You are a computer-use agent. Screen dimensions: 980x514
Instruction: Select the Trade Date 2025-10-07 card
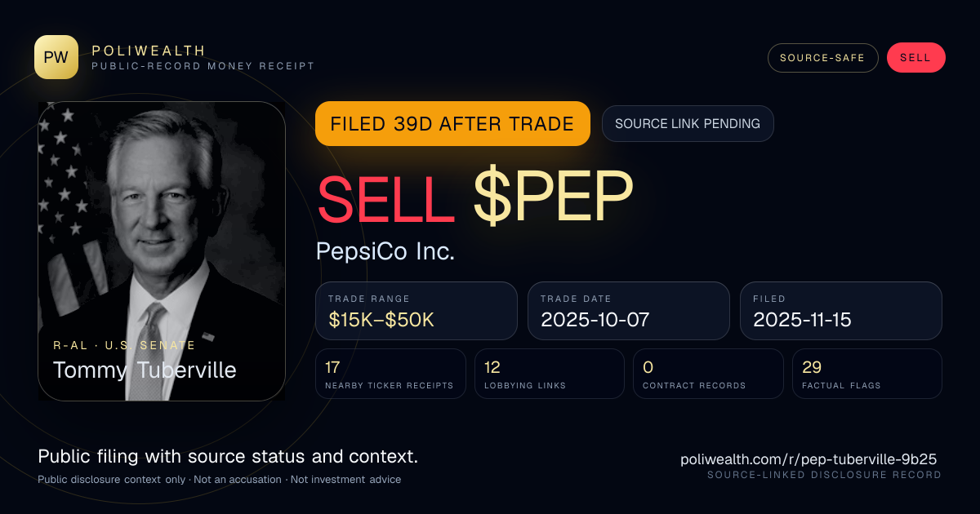tap(628, 311)
